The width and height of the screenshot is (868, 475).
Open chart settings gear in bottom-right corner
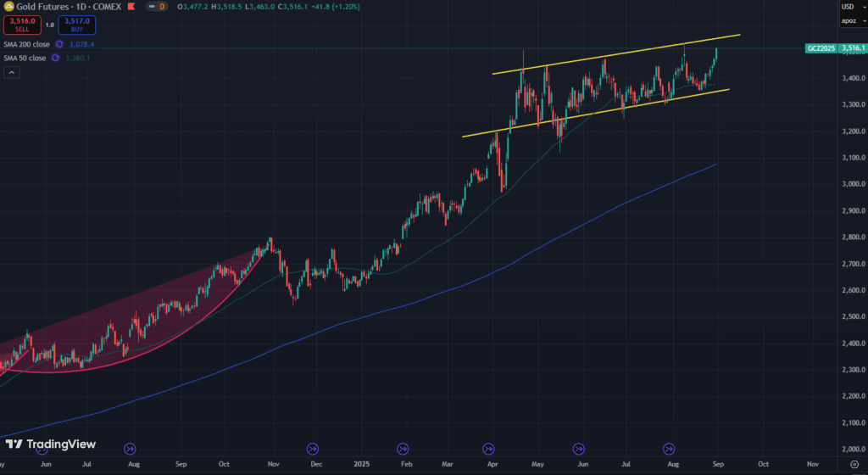click(x=853, y=466)
